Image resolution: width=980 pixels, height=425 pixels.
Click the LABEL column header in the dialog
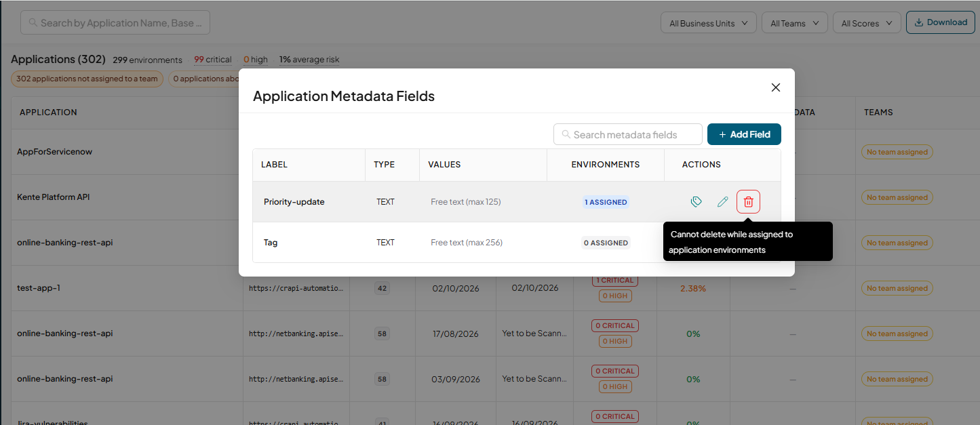tap(274, 165)
